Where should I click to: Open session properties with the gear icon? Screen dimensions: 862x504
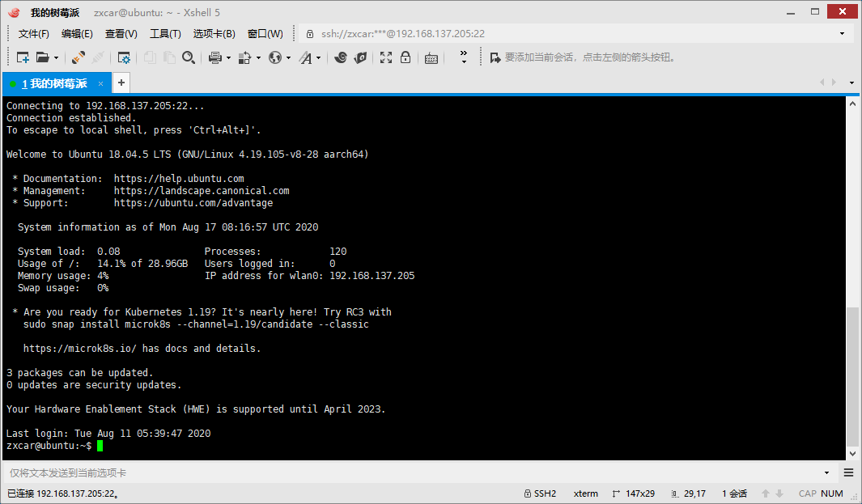[124, 57]
